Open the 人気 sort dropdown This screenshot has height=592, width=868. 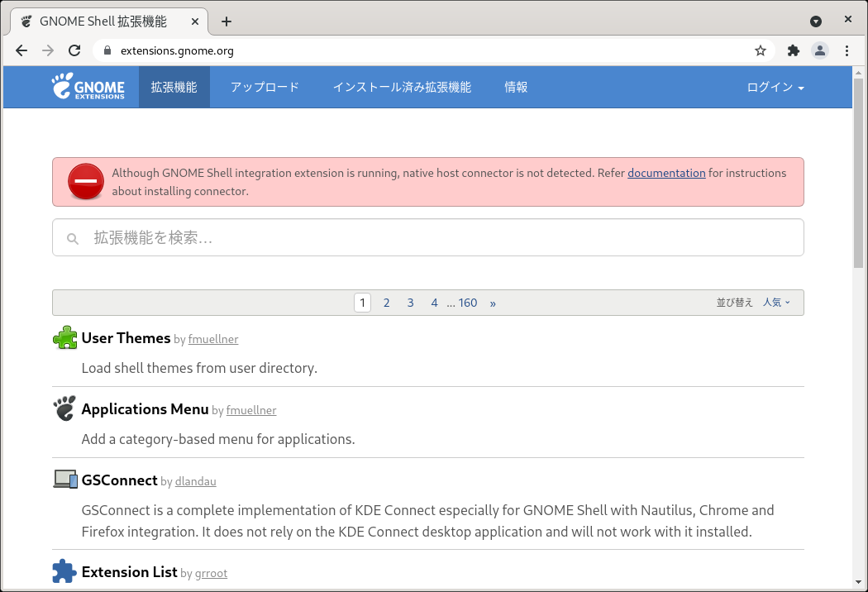coord(776,303)
